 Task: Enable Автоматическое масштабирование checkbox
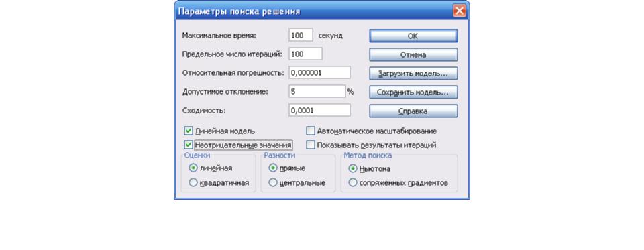[x=311, y=131]
